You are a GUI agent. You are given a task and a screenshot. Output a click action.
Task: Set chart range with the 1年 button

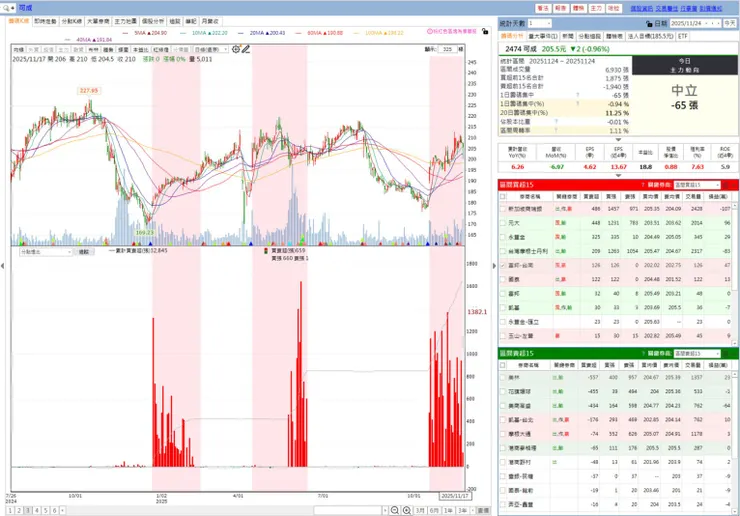click(448, 510)
